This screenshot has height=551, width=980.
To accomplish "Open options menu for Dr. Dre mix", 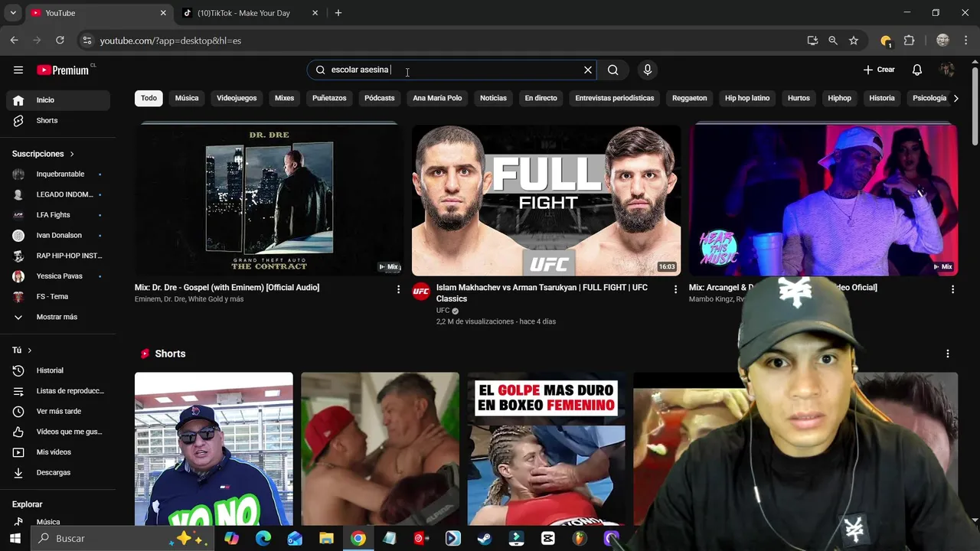I will coord(398,289).
